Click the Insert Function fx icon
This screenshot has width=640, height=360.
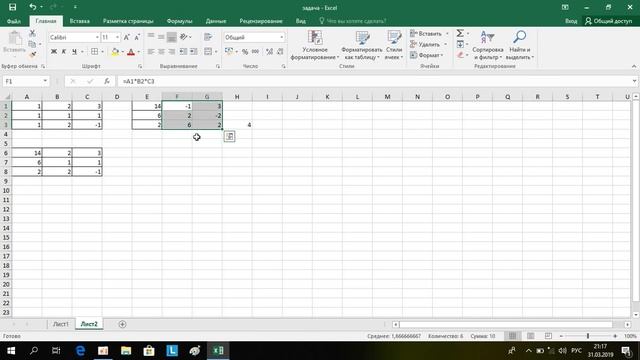[x=107, y=81]
